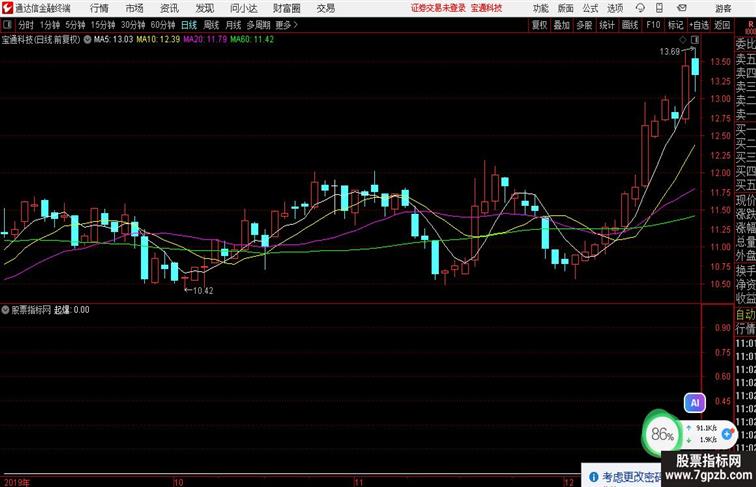756x487 pixels.
Task: Switch to 月线 monthly period
Action: click(233, 25)
